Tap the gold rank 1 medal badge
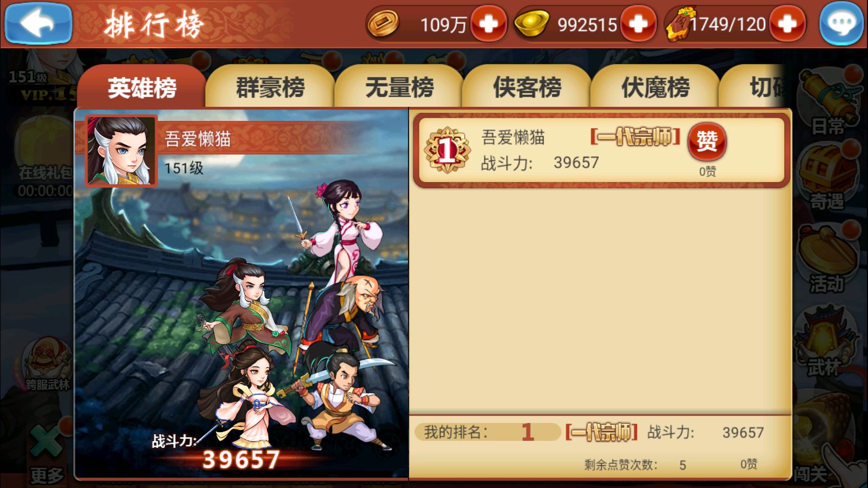Image resolution: width=868 pixels, height=488 pixels. coord(447,150)
